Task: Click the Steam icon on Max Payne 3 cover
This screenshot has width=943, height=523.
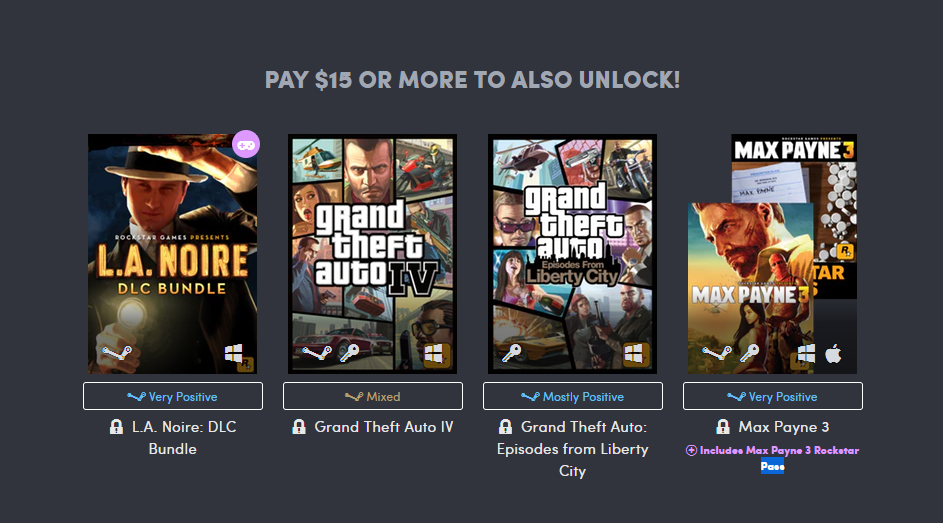Action: (716, 353)
